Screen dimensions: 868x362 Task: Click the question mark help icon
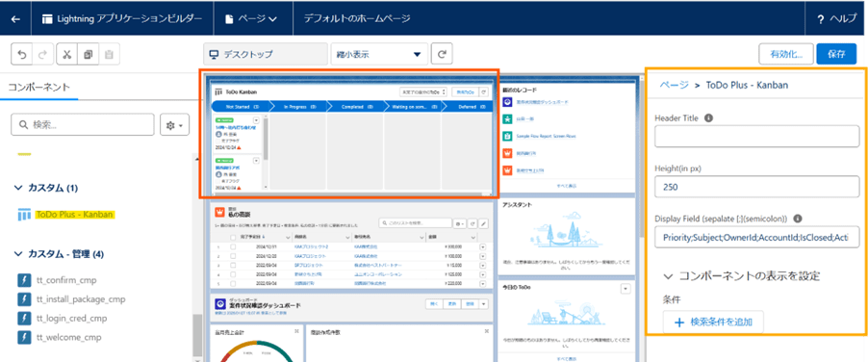tap(821, 19)
